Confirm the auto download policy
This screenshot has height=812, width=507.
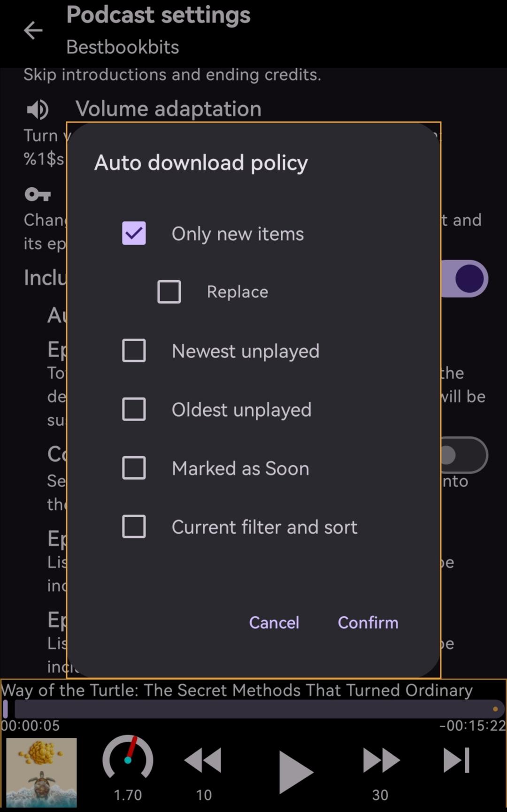[368, 622]
